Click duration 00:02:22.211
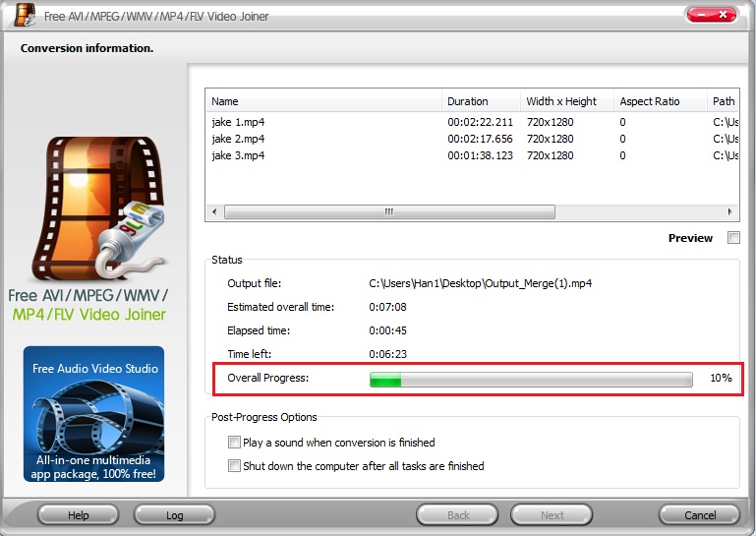This screenshot has height=536, width=756. coord(480,122)
